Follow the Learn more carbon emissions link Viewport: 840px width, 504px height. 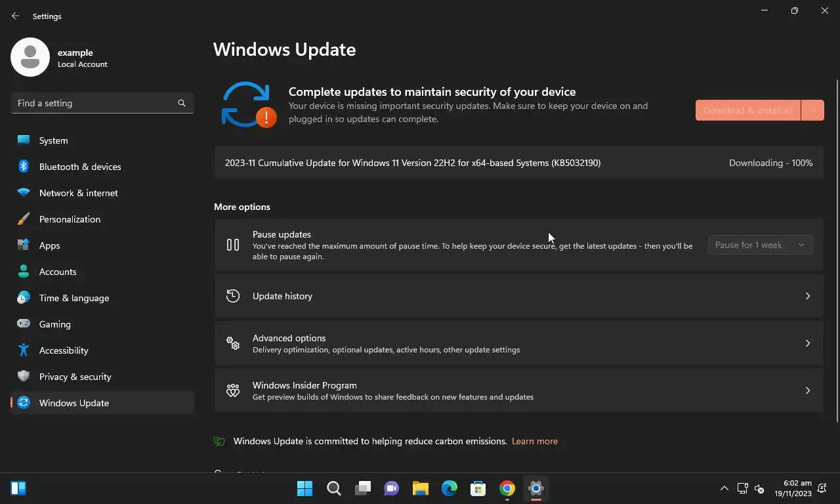535,441
